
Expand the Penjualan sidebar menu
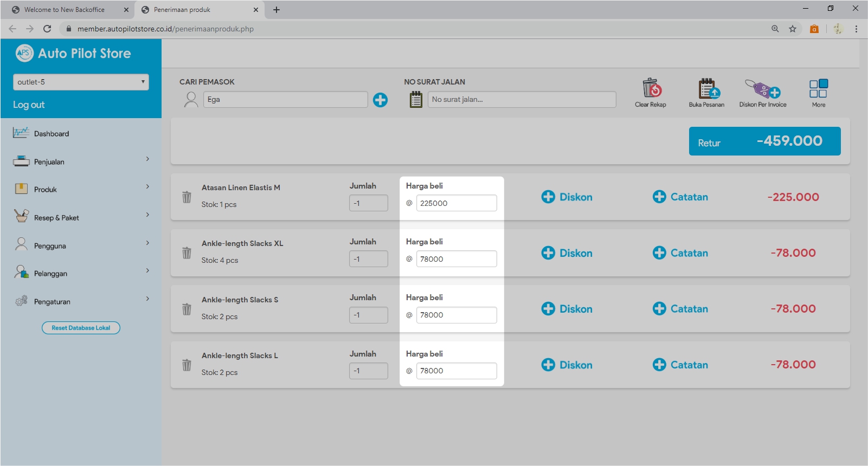coord(81,161)
